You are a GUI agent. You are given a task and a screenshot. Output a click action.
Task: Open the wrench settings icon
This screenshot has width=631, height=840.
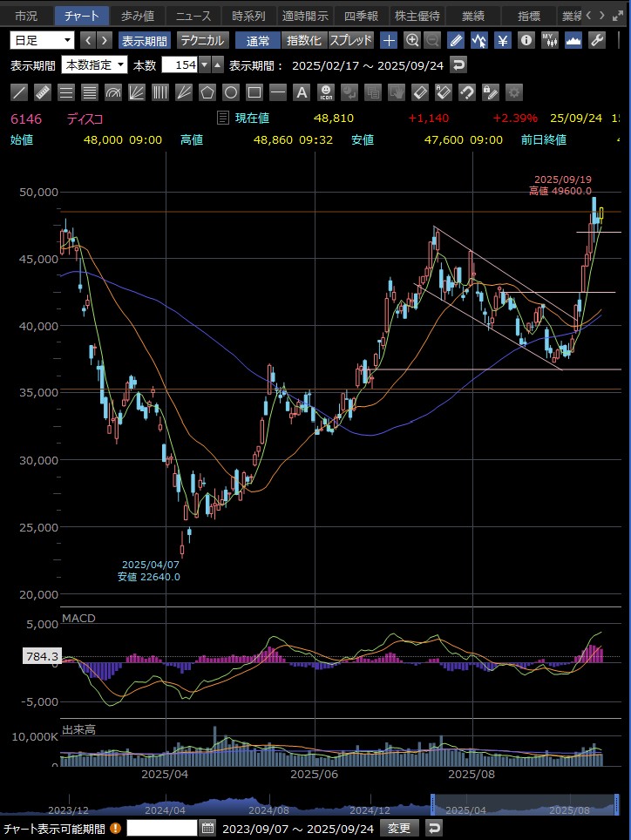coord(597,40)
